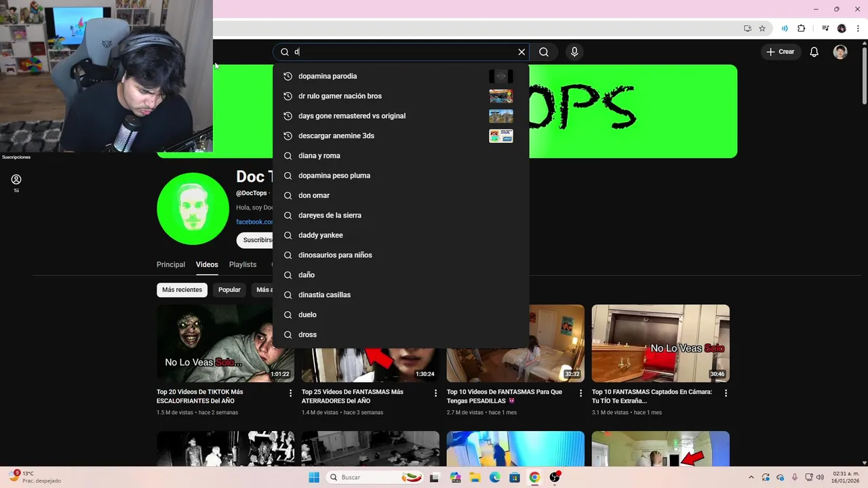Image resolution: width=868 pixels, height=488 pixels.
Task: Open the media controls icon in Chrome toolbar
Action: pos(825,28)
